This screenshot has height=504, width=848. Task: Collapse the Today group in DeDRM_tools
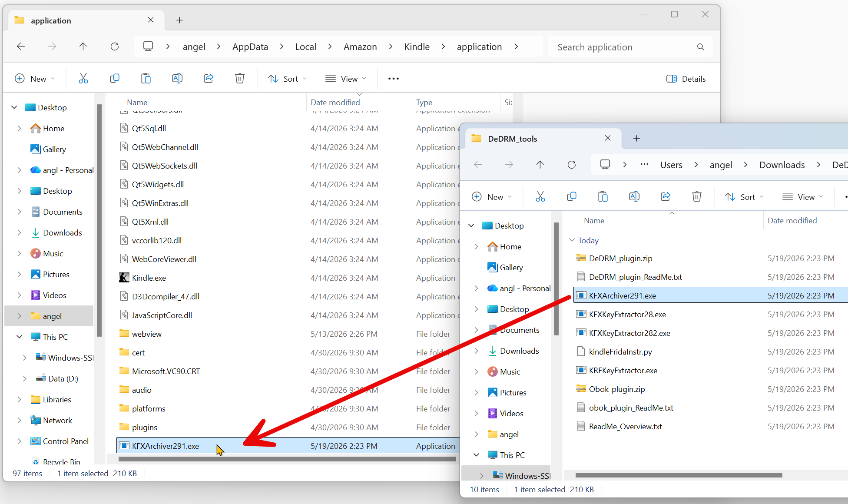pos(572,240)
